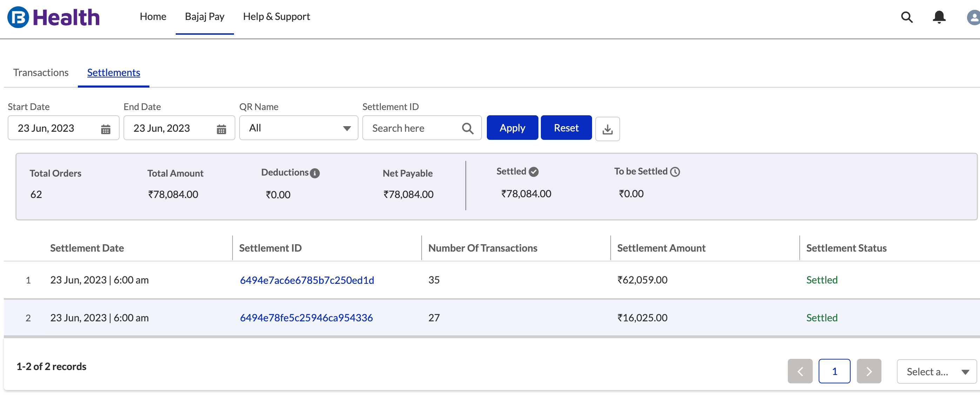Open the user profile avatar
The image size is (980, 410).
pyautogui.click(x=974, y=17)
